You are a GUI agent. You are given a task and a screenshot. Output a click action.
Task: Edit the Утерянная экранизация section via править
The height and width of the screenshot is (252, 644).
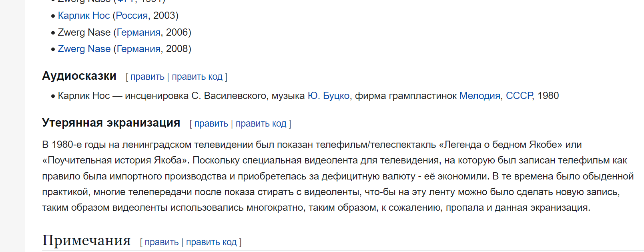(211, 123)
